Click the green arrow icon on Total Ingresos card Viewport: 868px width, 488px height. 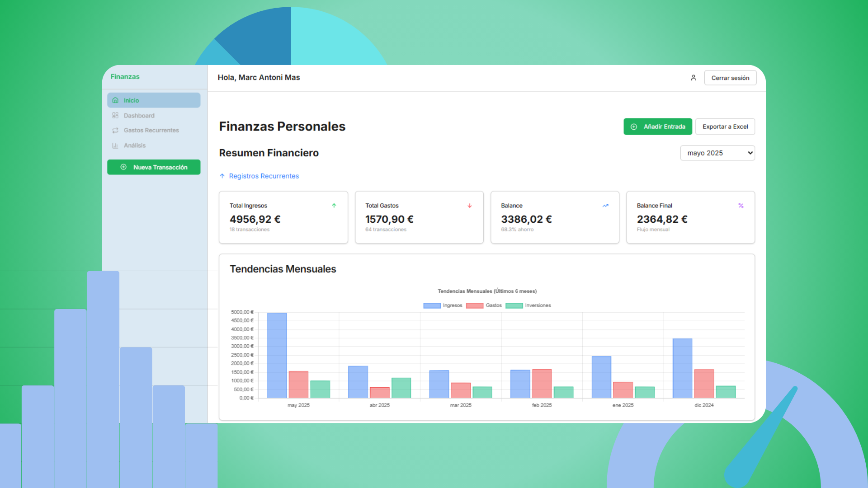click(334, 205)
